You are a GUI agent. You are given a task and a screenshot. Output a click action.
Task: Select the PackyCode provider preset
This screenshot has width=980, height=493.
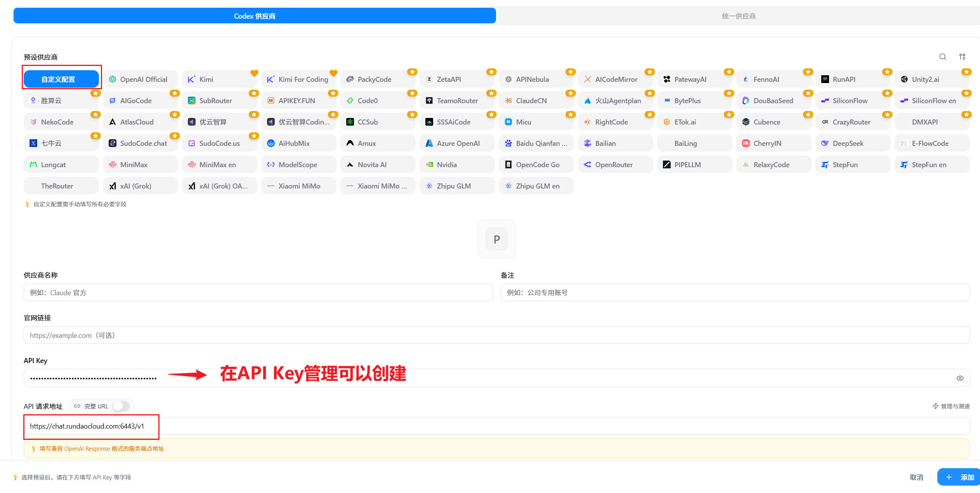(x=378, y=79)
